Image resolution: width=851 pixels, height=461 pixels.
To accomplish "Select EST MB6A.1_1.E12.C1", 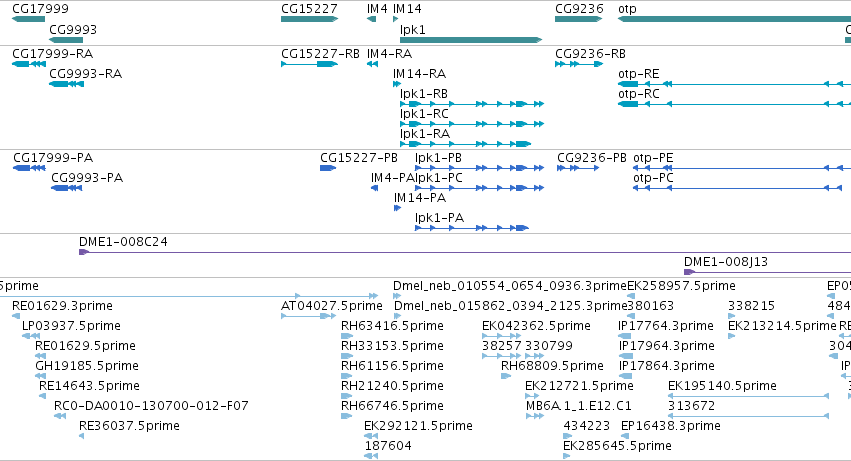I will 579,407.
